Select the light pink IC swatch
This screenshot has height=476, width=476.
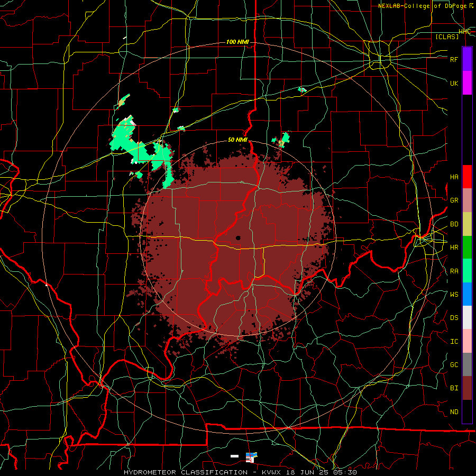click(467, 341)
